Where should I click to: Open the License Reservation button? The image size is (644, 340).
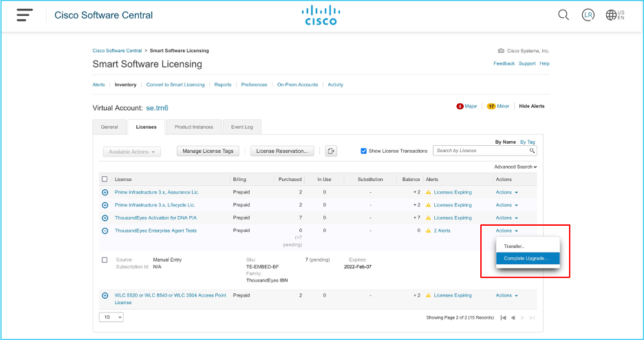coord(283,151)
